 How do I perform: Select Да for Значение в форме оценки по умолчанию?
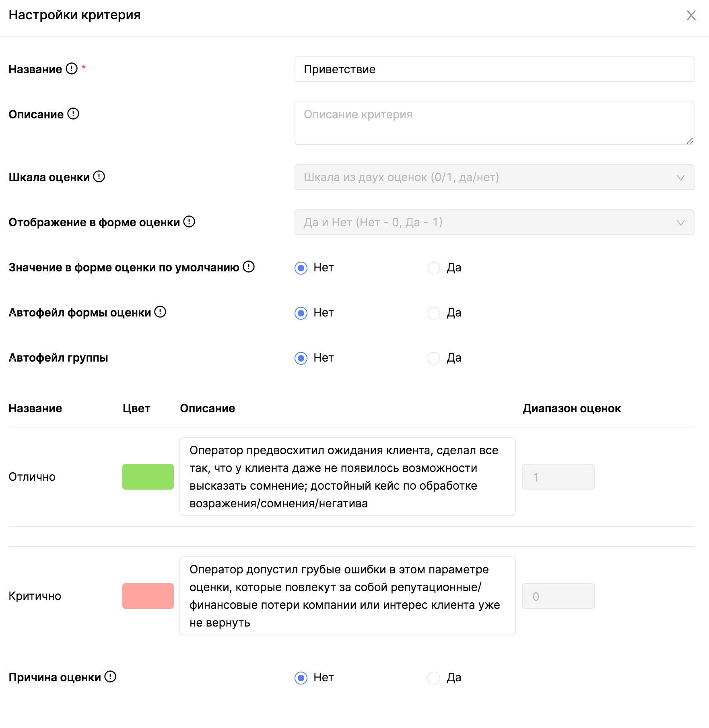pyautogui.click(x=434, y=268)
